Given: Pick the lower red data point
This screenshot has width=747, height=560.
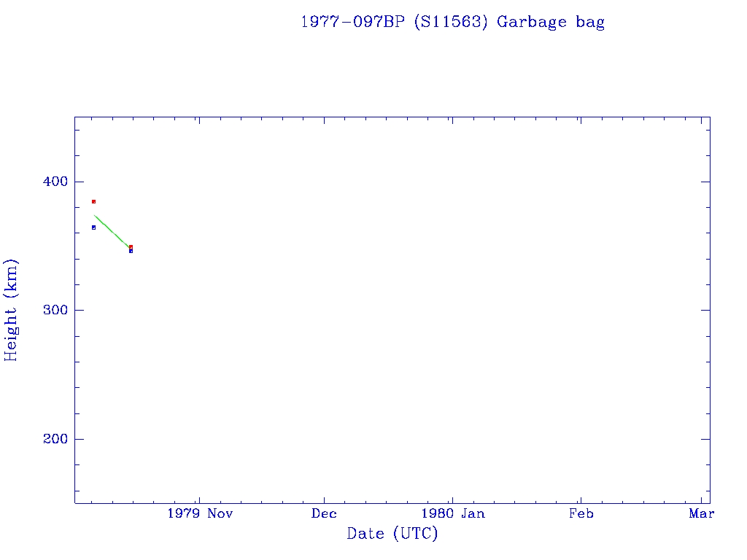Looking at the screenshot, I should (x=131, y=246).
